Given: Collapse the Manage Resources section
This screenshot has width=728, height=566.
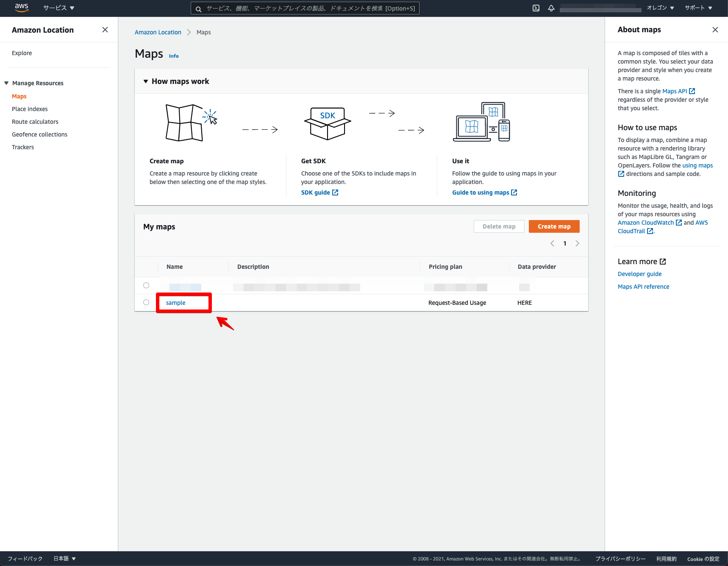Looking at the screenshot, I should (x=6, y=83).
